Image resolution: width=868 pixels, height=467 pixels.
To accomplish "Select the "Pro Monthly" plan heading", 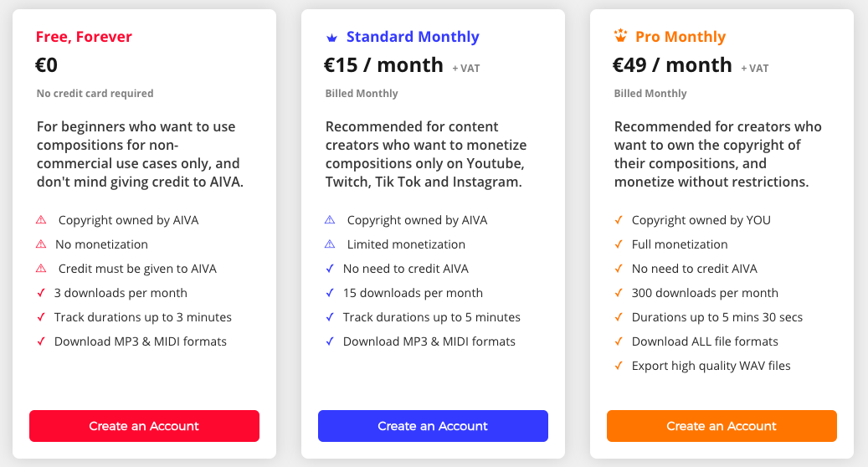I will pos(680,37).
